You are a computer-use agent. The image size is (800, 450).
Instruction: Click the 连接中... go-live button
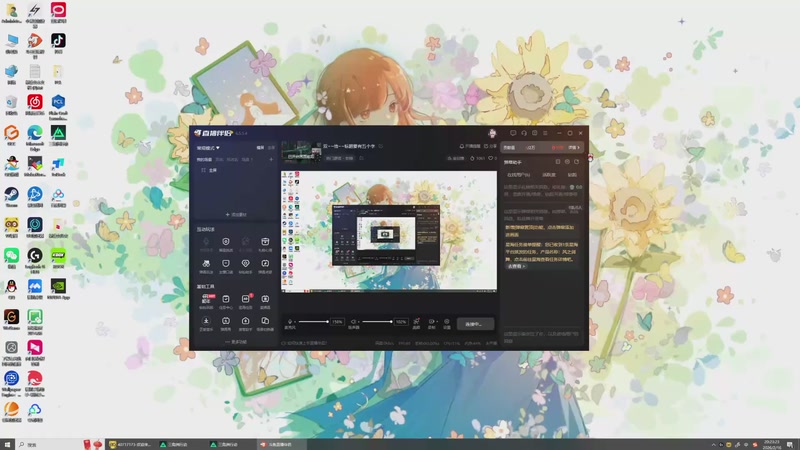(475, 324)
